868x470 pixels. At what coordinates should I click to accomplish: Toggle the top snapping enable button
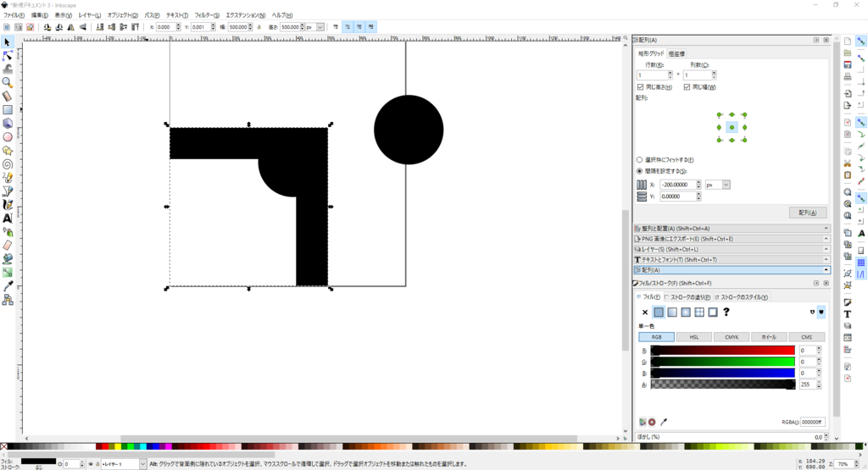pos(861,41)
